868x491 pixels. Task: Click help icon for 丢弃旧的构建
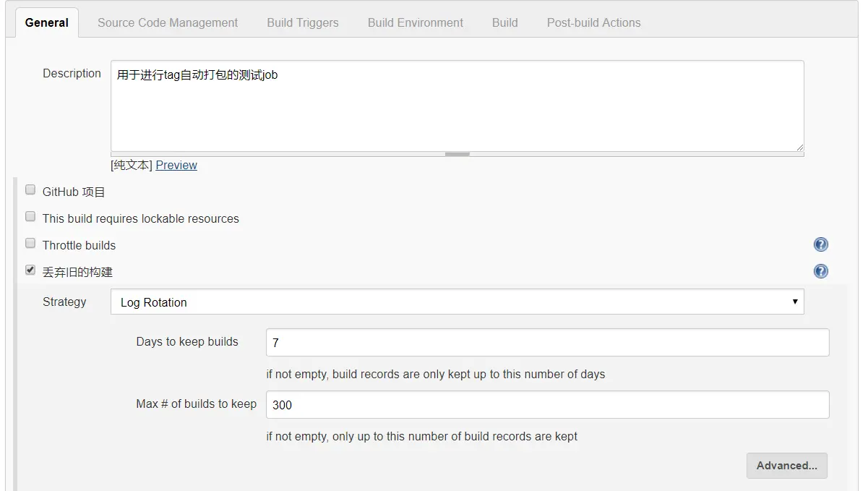[x=820, y=271]
